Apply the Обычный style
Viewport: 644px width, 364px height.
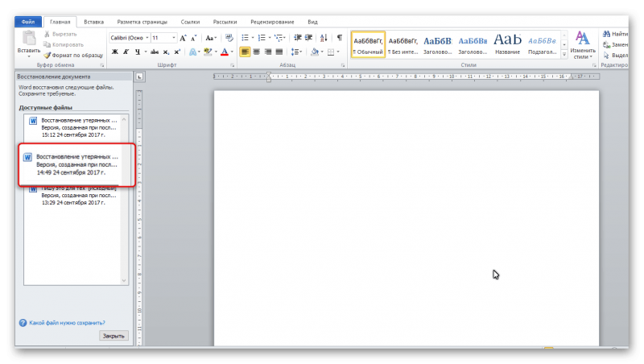point(368,44)
